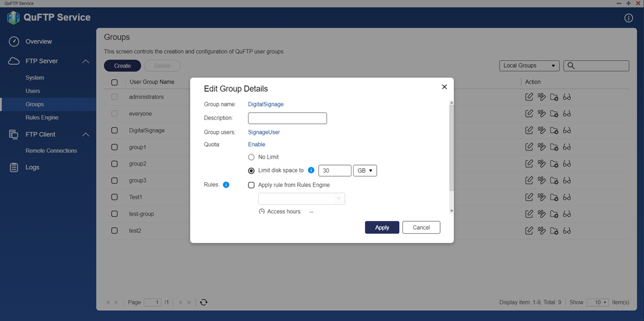Click the refresh icon in pagination bar

point(203,302)
